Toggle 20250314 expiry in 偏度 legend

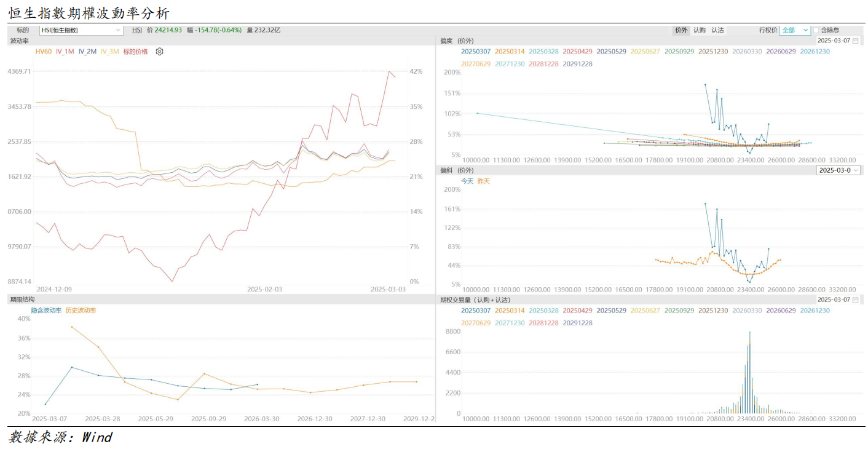point(510,52)
